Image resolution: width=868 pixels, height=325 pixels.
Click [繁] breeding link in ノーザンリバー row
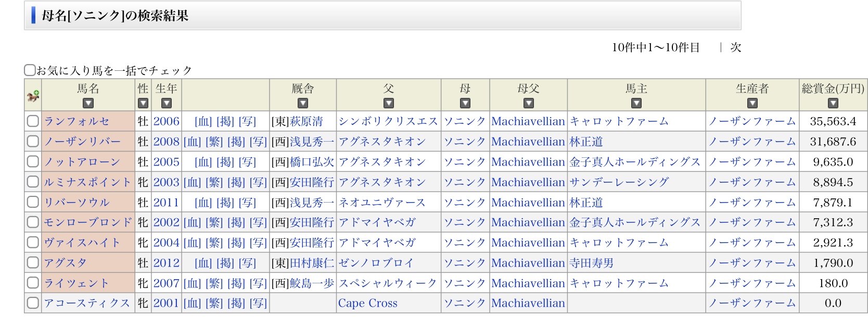(214, 142)
